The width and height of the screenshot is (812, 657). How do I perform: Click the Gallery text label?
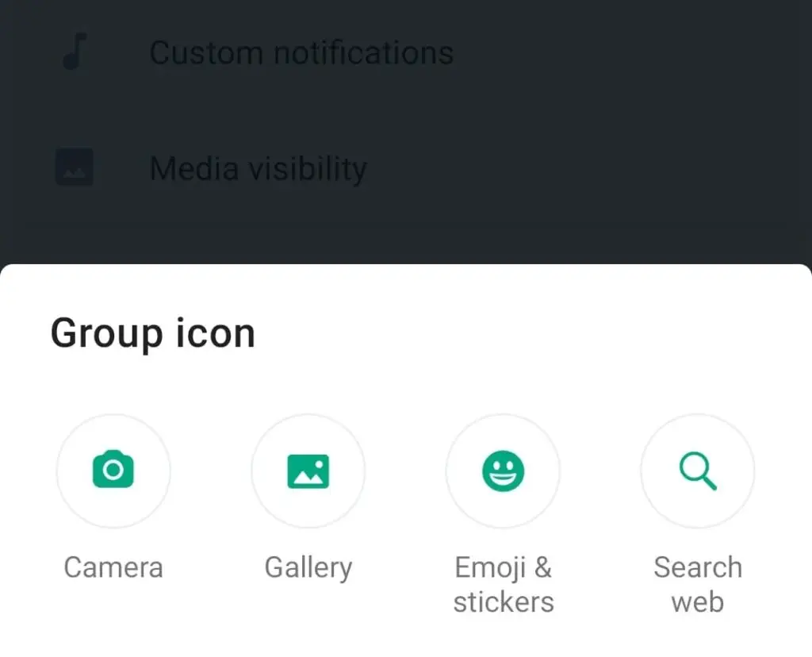[308, 568]
